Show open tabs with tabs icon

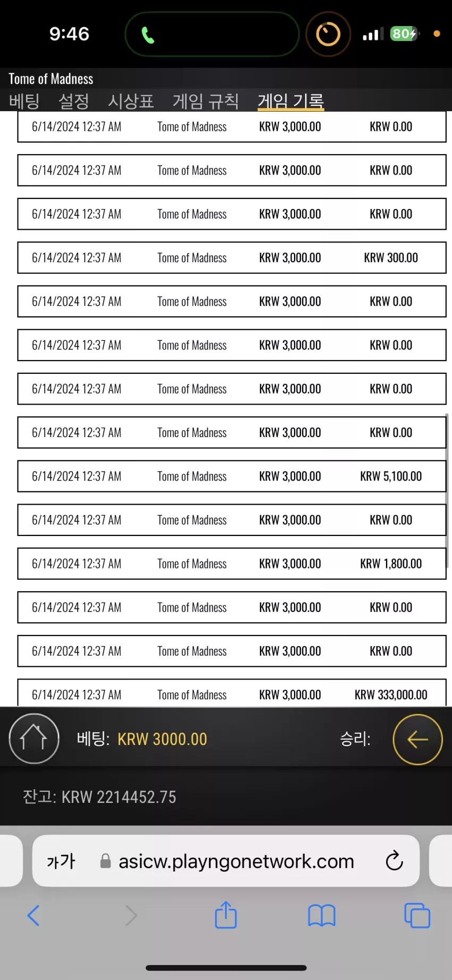coord(417,916)
